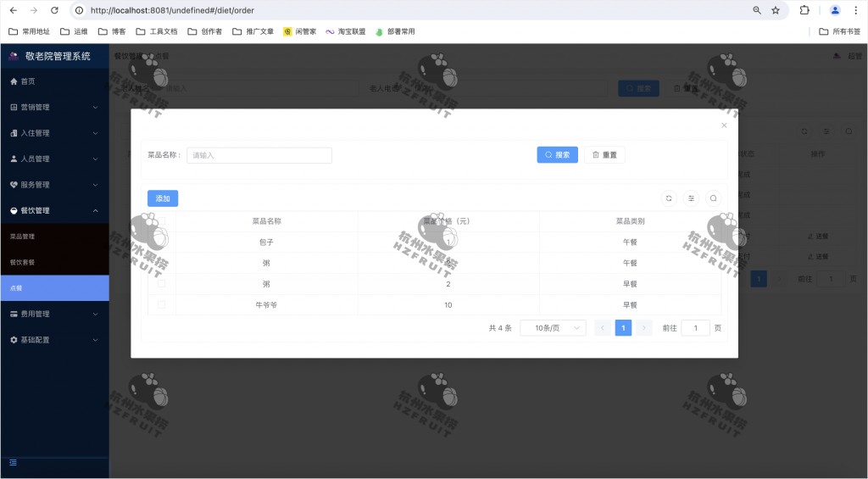Click 共 4 条 total count text
The height and width of the screenshot is (479, 868).
click(x=500, y=328)
